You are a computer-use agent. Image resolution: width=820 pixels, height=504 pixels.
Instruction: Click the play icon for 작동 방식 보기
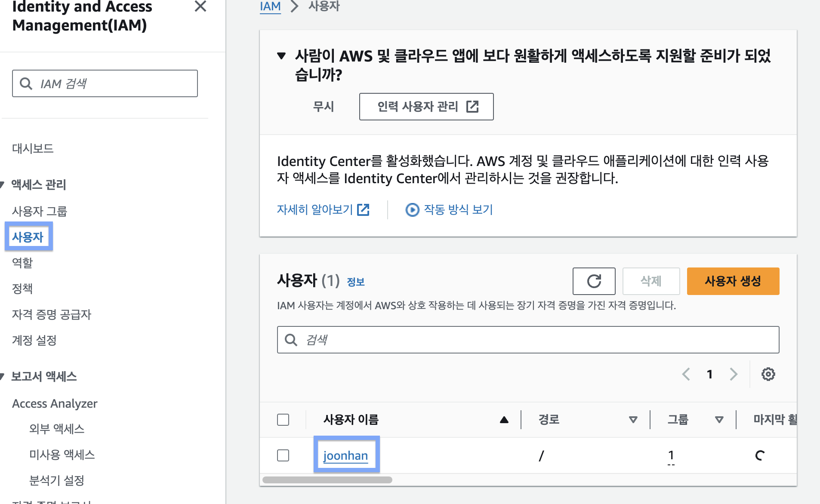point(412,210)
